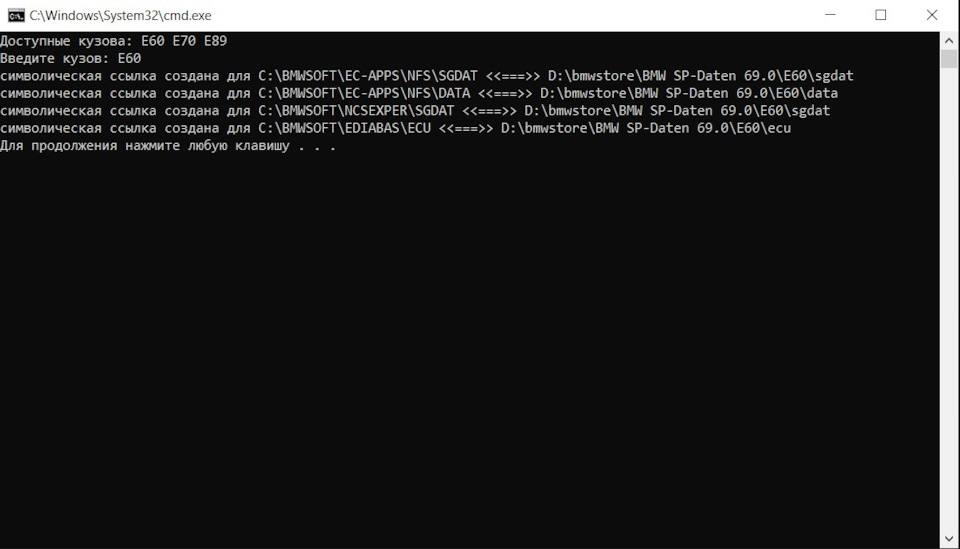The height and width of the screenshot is (549, 960).
Task: Click the empty vertical scrollbar track
Action: coord(950,300)
